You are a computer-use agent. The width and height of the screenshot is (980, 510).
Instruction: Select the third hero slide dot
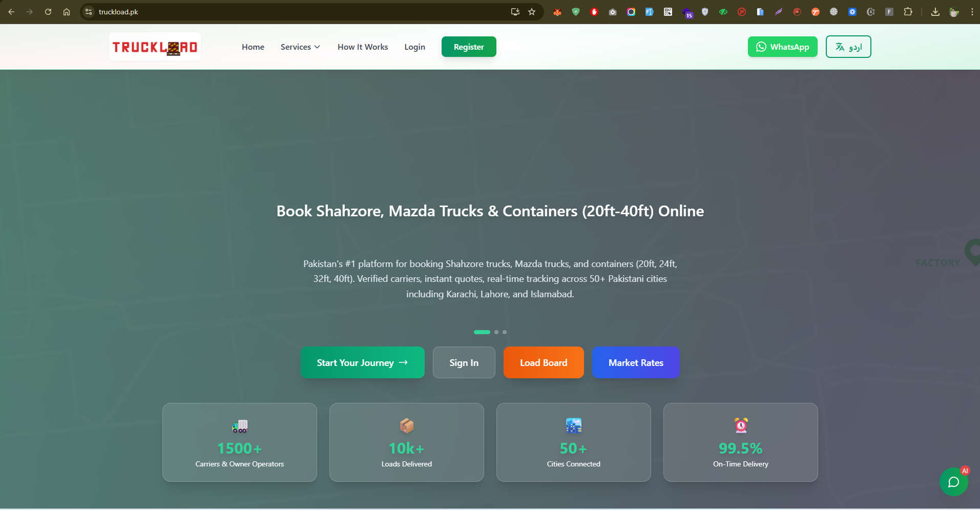(505, 332)
